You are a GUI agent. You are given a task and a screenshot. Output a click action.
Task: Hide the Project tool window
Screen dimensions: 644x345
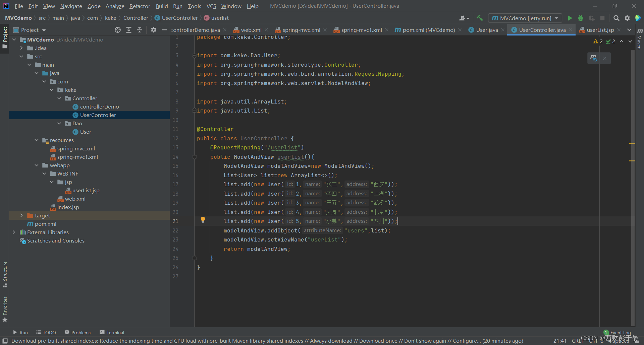164,30
